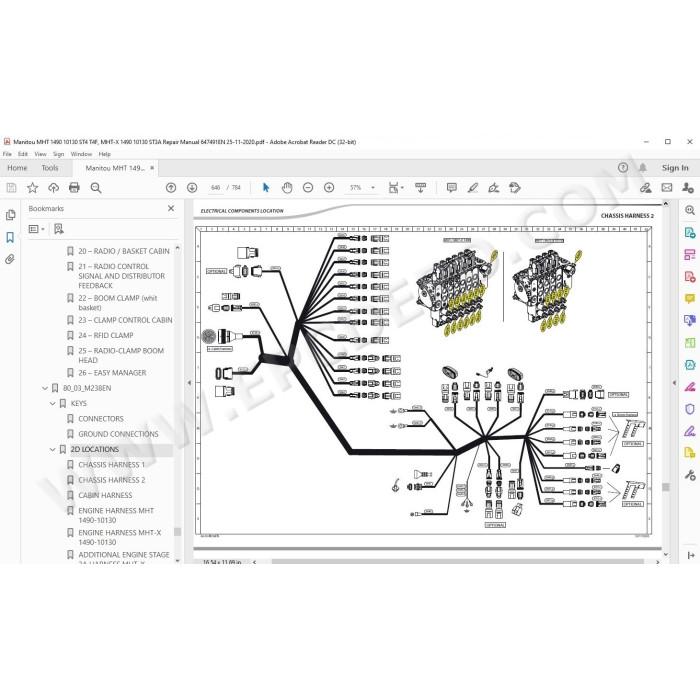This screenshot has height=700, width=700.
Task: Click the Sign In button
Action: 675,168
